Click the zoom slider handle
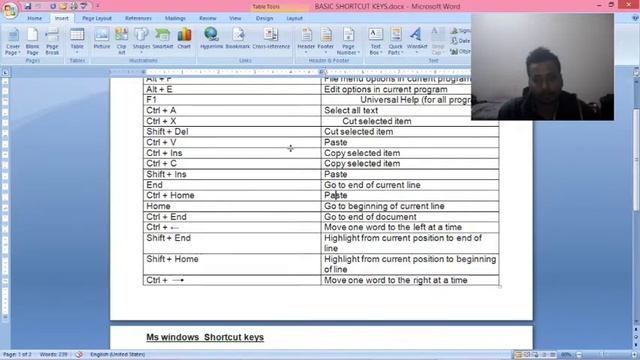This screenshot has width=640, height=360. click(x=604, y=355)
